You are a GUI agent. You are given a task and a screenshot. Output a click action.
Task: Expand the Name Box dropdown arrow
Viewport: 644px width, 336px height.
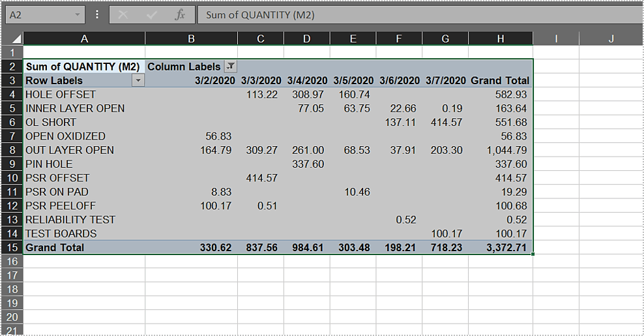coord(78,14)
